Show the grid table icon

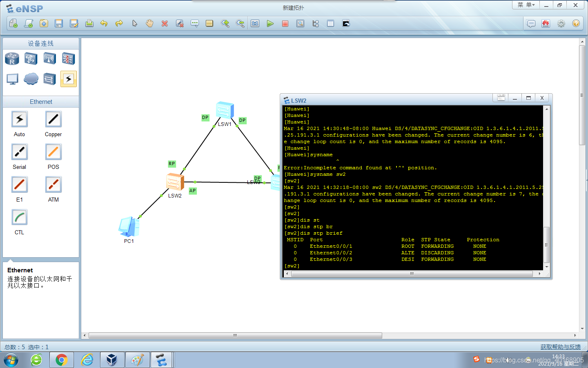(330, 23)
